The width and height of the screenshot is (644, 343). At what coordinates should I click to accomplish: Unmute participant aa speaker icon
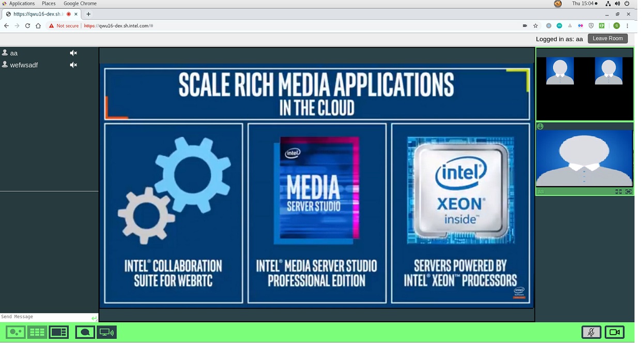point(73,53)
